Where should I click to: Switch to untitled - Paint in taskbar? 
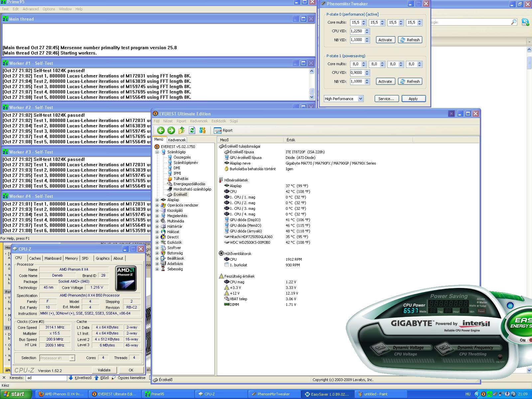(x=381, y=394)
